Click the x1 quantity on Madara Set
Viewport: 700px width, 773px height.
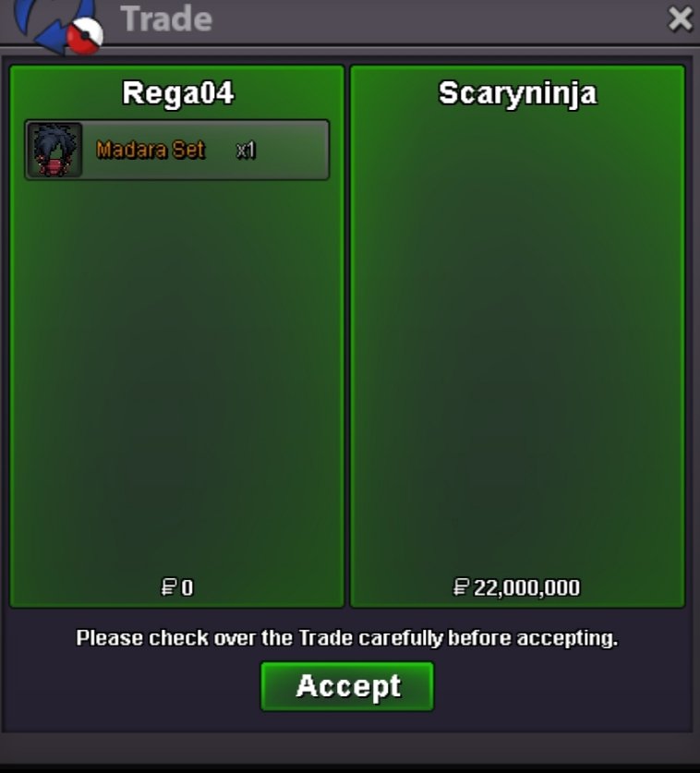tap(246, 150)
